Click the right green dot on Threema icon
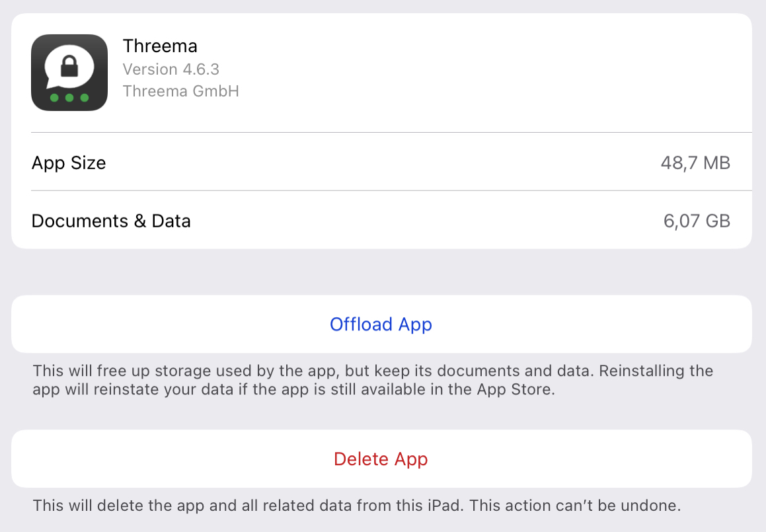This screenshot has height=532, width=766. (84, 98)
